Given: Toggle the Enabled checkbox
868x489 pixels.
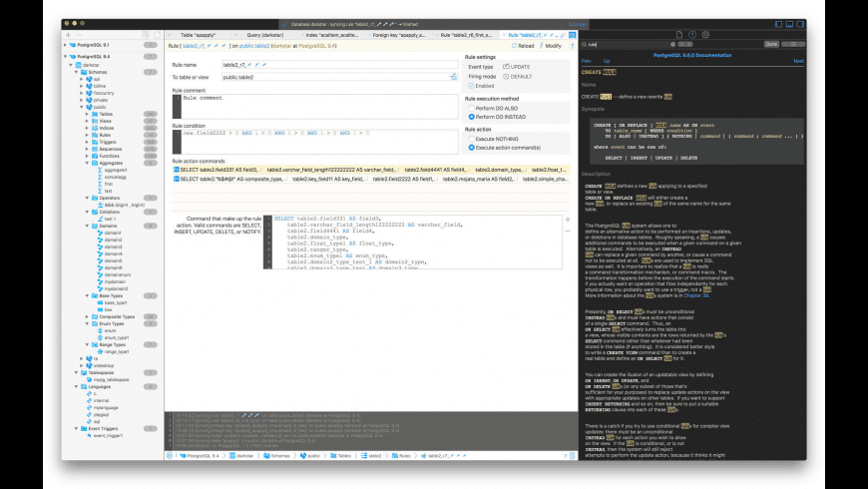Looking at the screenshot, I should point(471,86).
